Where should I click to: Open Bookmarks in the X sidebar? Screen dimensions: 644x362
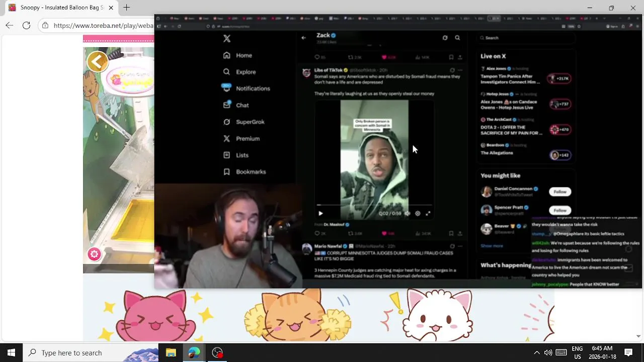244,171
